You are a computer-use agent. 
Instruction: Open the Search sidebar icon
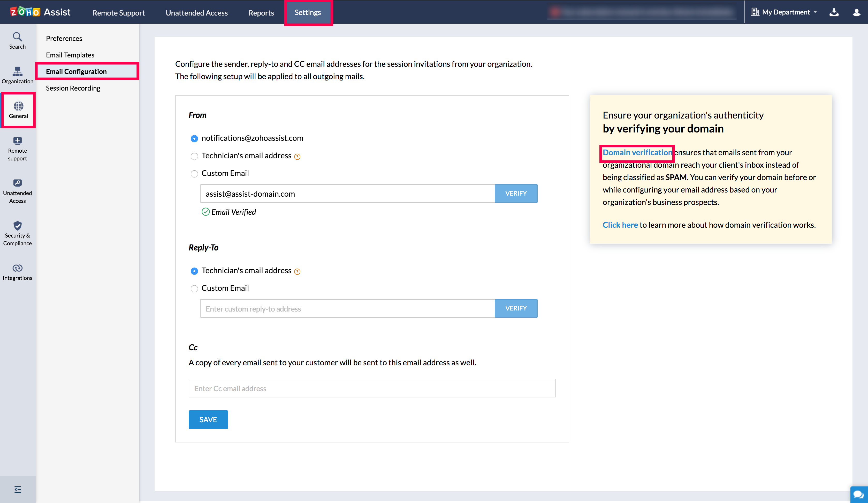coord(17,40)
